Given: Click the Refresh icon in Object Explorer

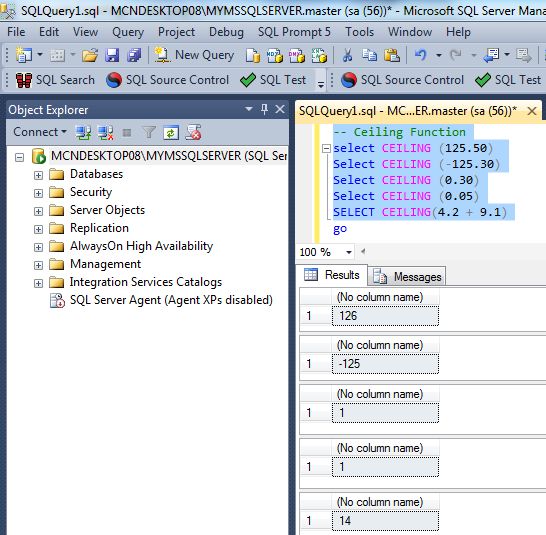Looking at the screenshot, I should pos(171,133).
